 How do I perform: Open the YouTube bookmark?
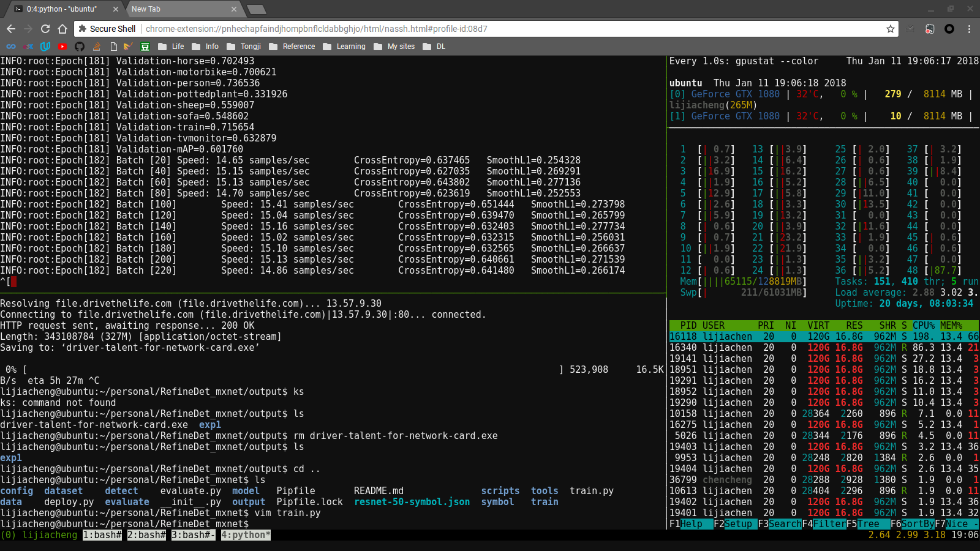coord(62,47)
